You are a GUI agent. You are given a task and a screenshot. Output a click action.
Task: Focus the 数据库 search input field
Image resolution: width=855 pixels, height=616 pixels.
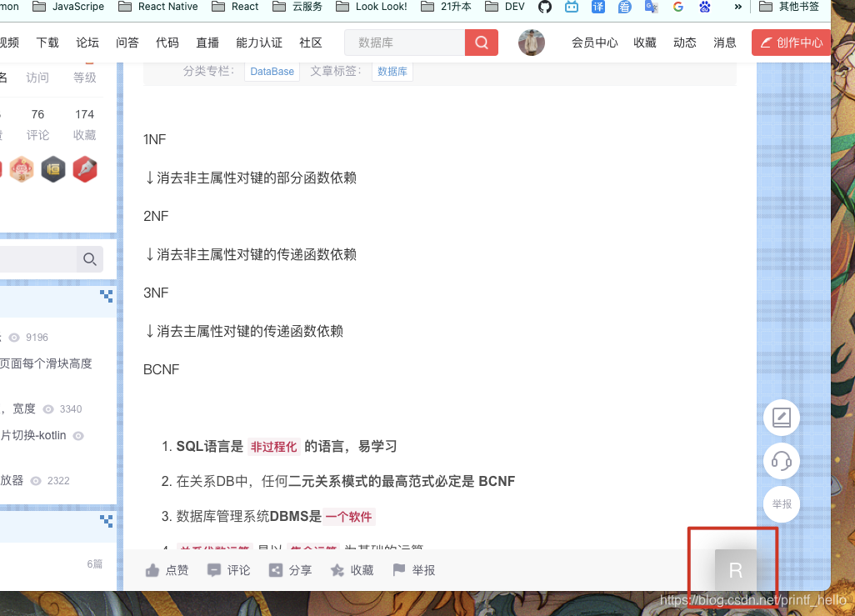[x=405, y=43]
